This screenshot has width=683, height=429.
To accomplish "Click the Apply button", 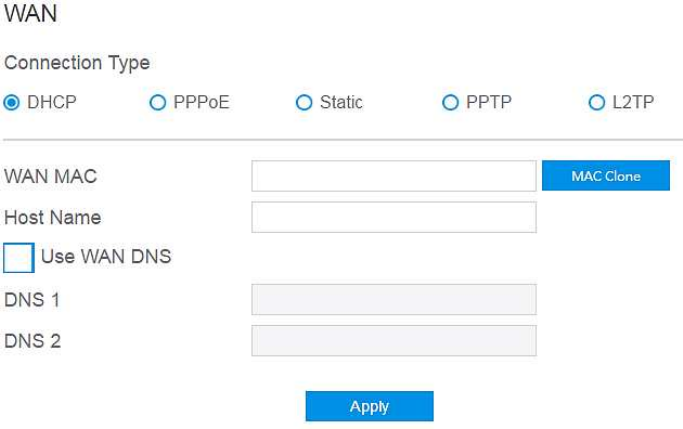I will (x=369, y=406).
